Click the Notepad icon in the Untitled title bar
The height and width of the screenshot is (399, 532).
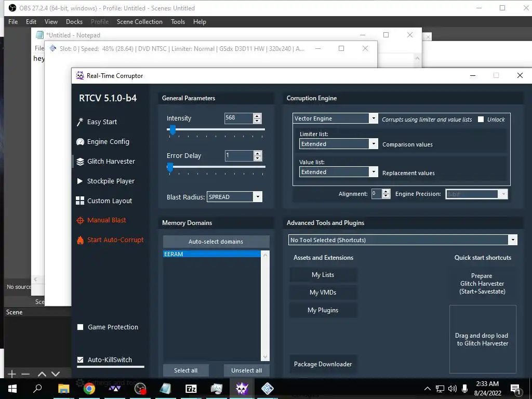39,35
